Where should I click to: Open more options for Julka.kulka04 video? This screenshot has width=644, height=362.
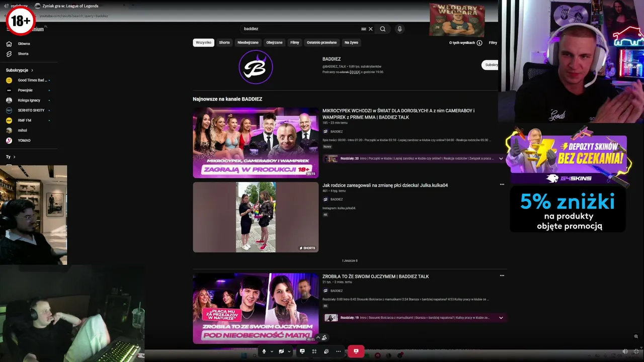[x=502, y=185]
